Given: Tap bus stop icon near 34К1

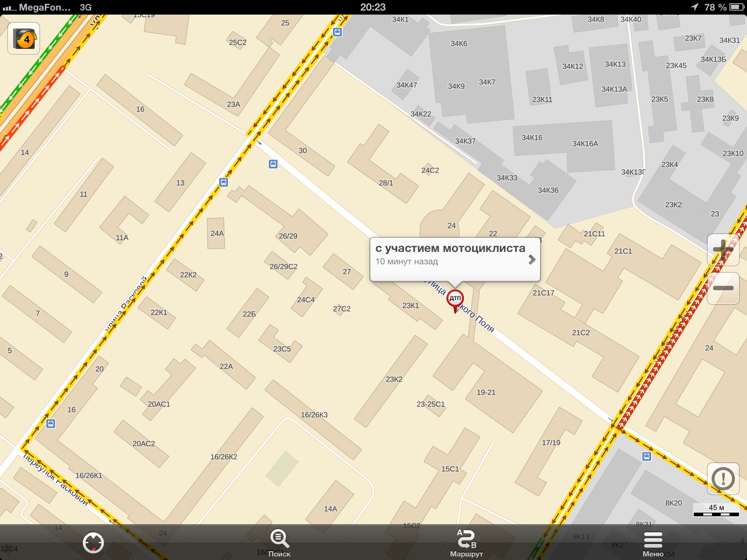Looking at the screenshot, I should [x=337, y=32].
